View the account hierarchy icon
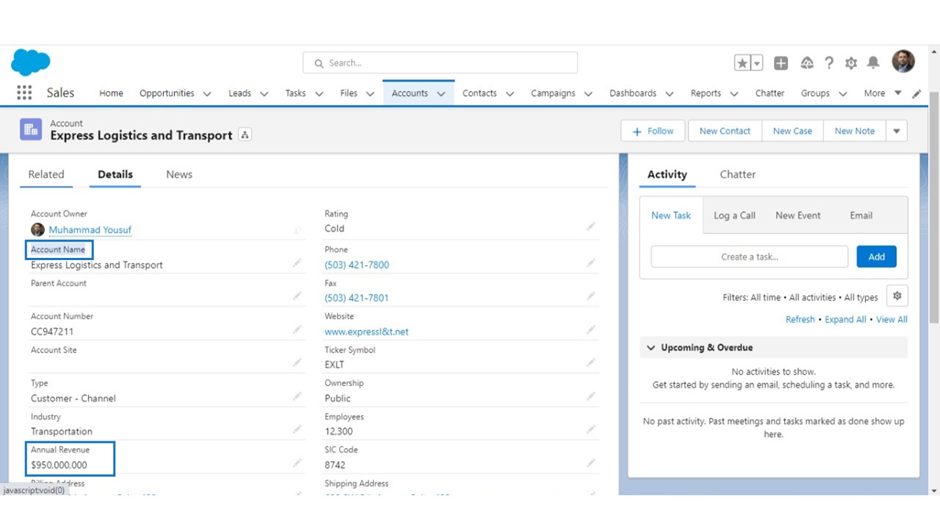The height and width of the screenshot is (529, 940). 245,135
